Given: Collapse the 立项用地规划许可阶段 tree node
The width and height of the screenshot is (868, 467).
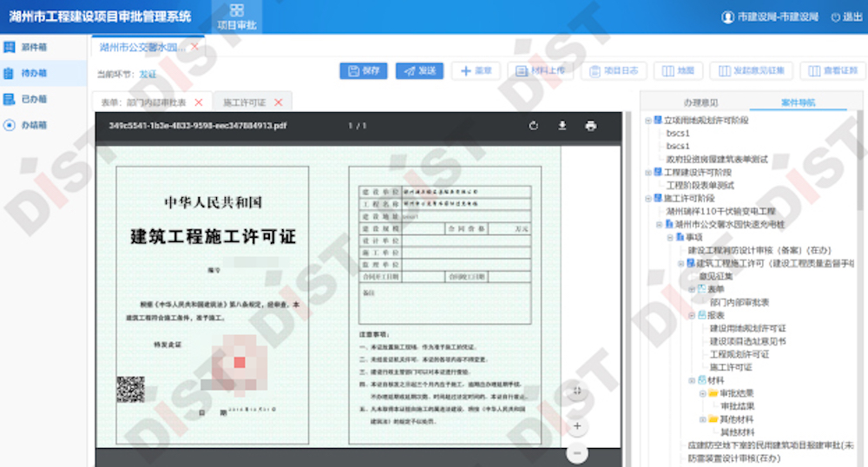Looking at the screenshot, I should pos(648,120).
